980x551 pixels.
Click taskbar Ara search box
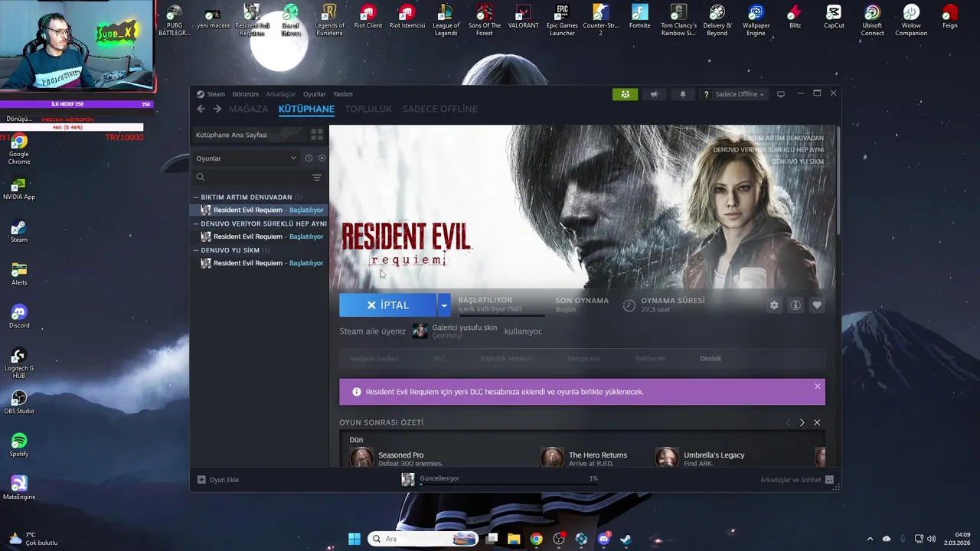pyautogui.click(x=423, y=539)
